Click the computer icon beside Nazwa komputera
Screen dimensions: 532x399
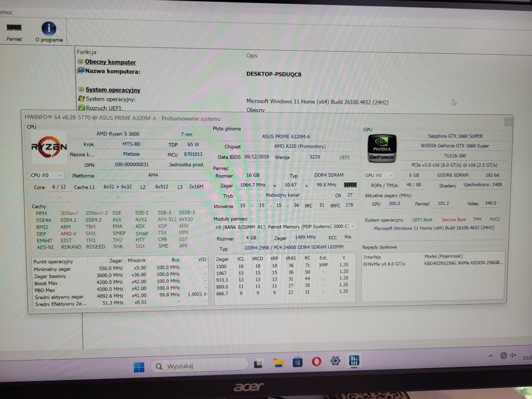coord(81,71)
